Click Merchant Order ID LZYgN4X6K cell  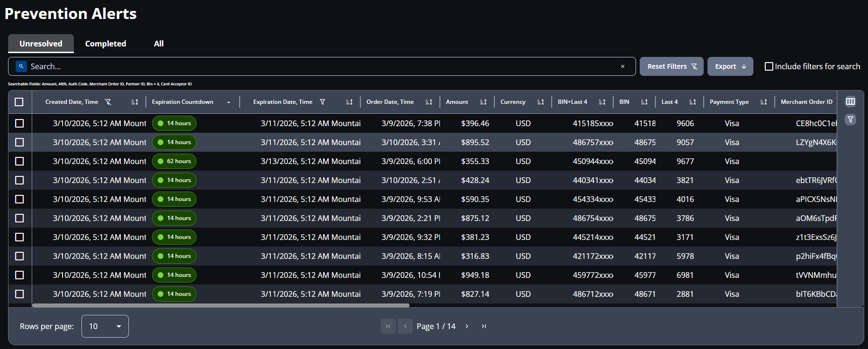816,142
